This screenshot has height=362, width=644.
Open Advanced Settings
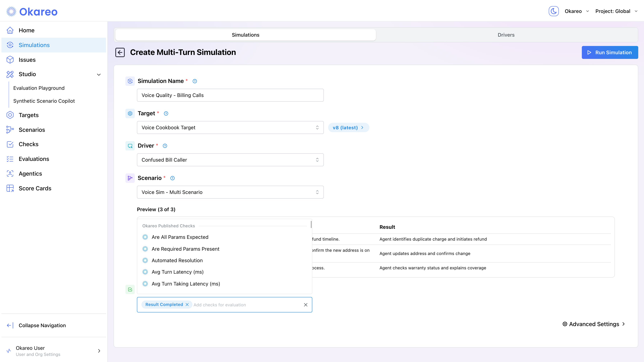click(594, 324)
